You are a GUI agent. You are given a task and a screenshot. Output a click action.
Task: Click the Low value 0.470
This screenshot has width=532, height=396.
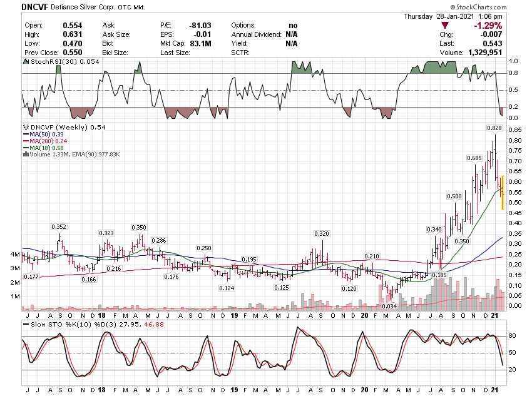click(73, 44)
